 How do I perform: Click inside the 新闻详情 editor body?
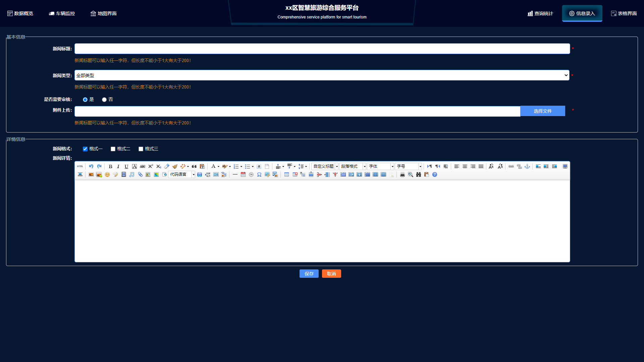tap(322, 221)
